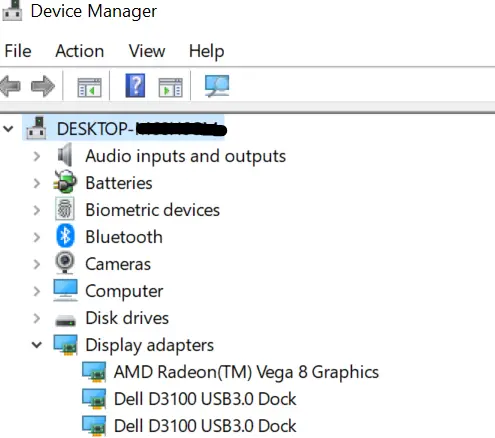The height and width of the screenshot is (438, 495).
Task: Open the Action menu
Action: click(x=80, y=51)
